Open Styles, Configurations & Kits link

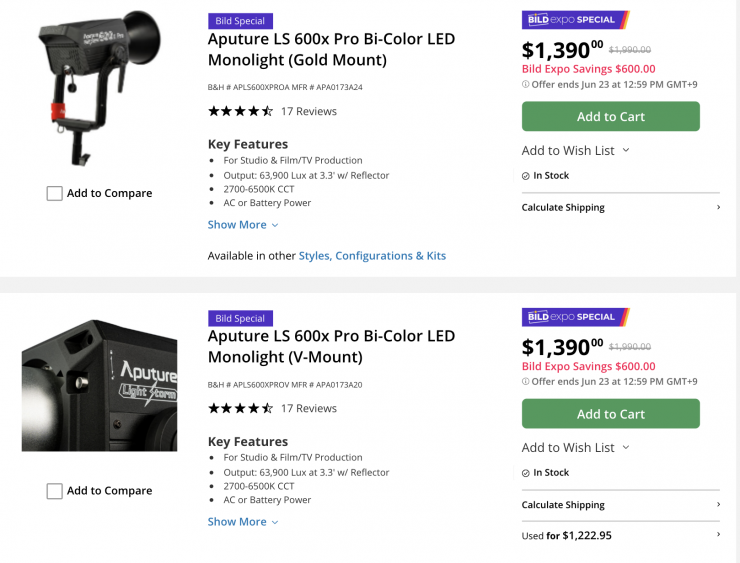click(372, 256)
